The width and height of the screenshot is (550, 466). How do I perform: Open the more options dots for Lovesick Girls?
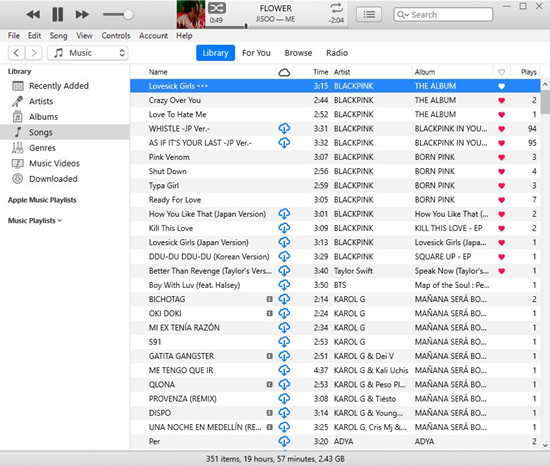202,86
